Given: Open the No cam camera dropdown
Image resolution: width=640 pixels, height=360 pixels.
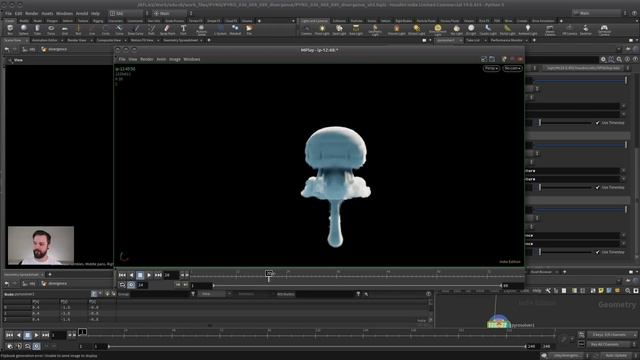Looking at the screenshot, I should [512, 68].
